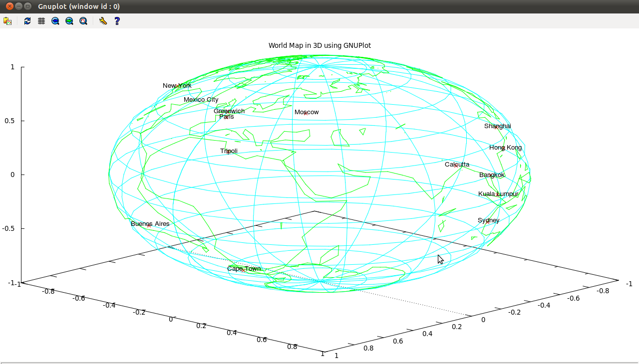Replot the current graph
The height and width of the screenshot is (364, 639).
[27, 21]
